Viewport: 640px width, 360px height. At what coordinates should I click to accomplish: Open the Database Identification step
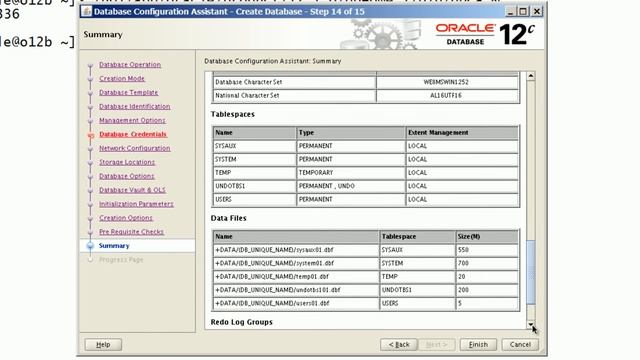(134, 106)
